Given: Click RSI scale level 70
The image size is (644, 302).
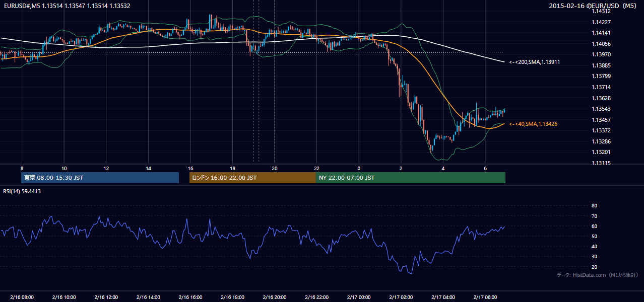Looking at the screenshot, I should tap(594, 216).
